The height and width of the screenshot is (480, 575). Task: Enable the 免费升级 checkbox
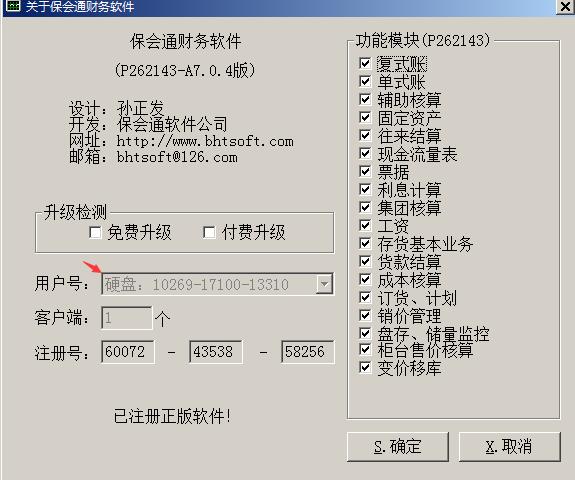pos(95,232)
